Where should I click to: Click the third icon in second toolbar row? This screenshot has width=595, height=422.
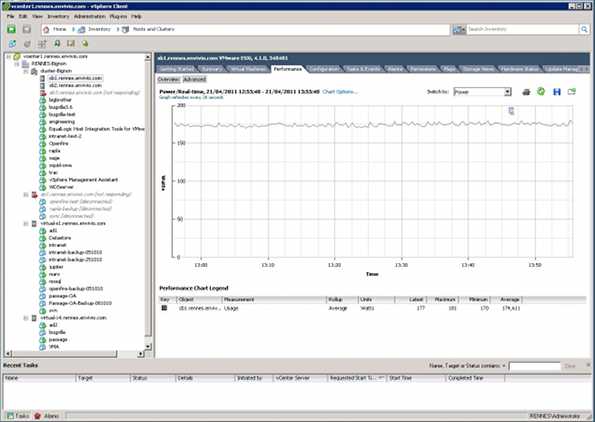42,44
